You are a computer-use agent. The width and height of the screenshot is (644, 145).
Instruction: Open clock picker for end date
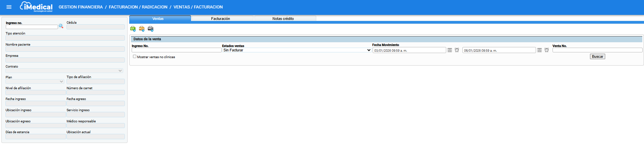[546, 50]
